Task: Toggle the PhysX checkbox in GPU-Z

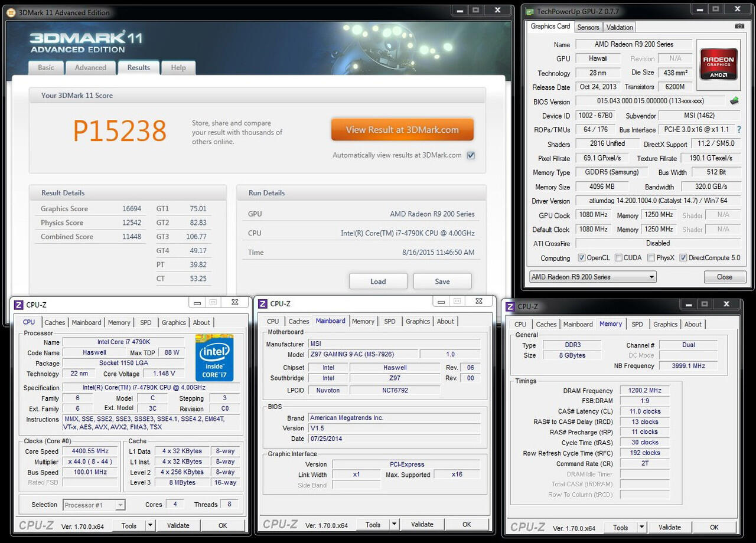Action: (651, 258)
